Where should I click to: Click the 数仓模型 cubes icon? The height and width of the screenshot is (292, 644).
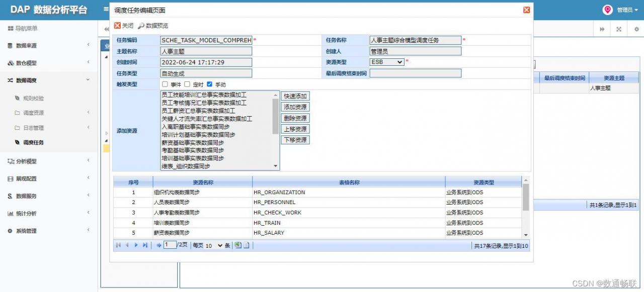coord(11,63)
